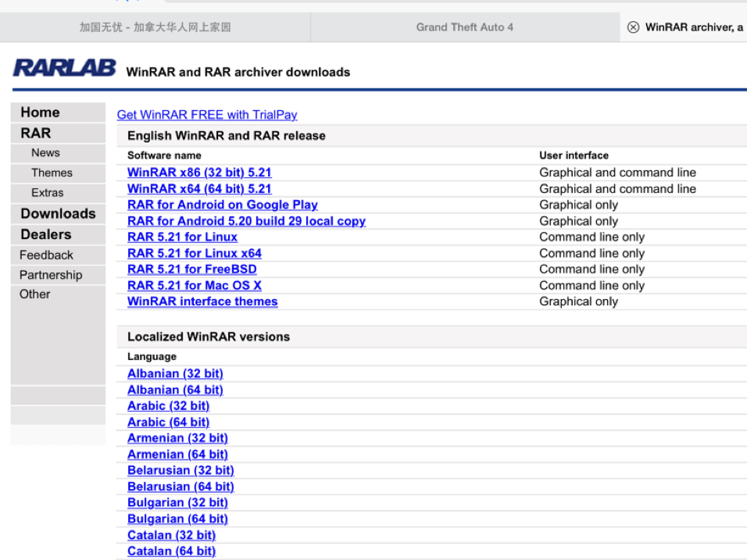Download RAR 5.21 for FreeBSD

pyautogui.click(x=192, y=269)
